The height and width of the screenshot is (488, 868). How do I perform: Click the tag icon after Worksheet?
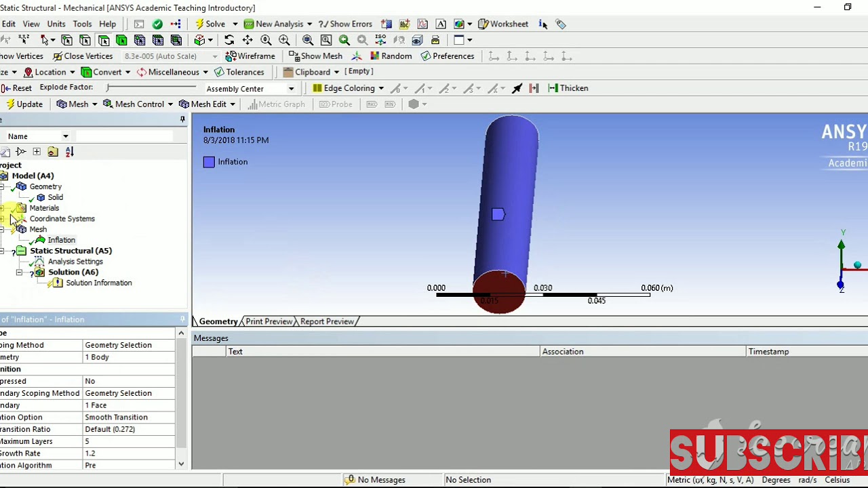pos(561,24)
